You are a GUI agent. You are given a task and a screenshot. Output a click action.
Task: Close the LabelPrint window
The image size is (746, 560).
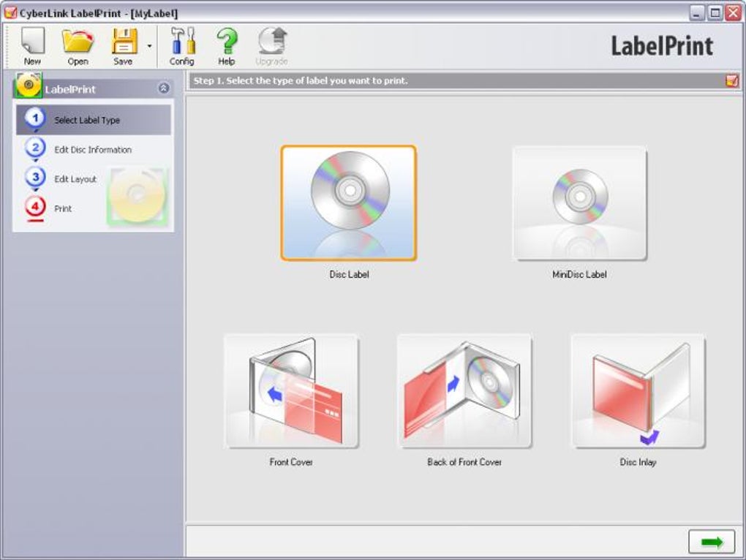click(733, 13)
